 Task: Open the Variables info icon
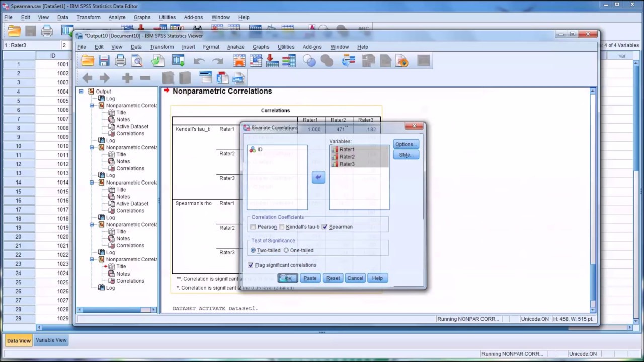point(289,61)
